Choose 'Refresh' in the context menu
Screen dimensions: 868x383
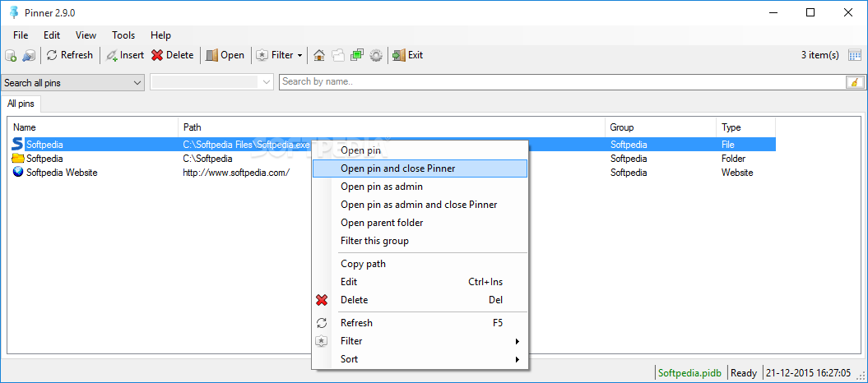[420, 323]
